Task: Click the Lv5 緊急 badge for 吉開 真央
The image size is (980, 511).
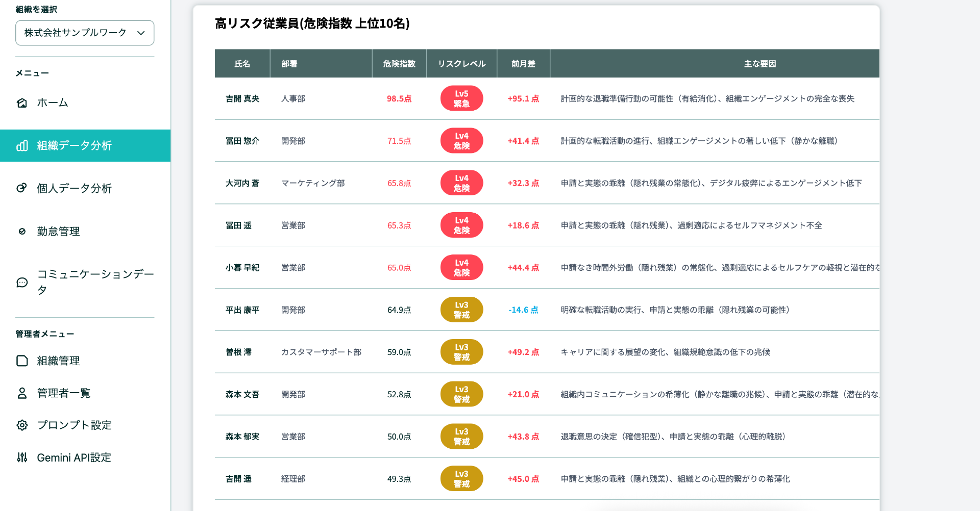Action: (461, 98)
